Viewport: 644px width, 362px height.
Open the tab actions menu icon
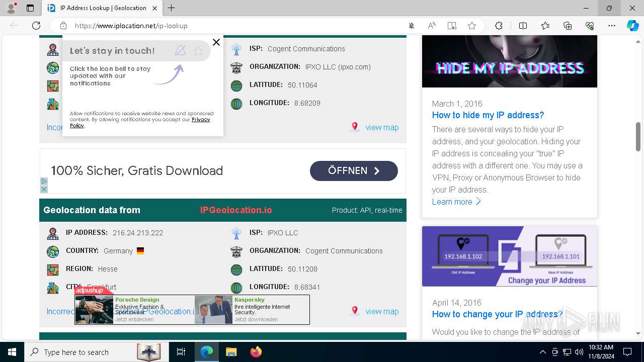pos(30,8)
